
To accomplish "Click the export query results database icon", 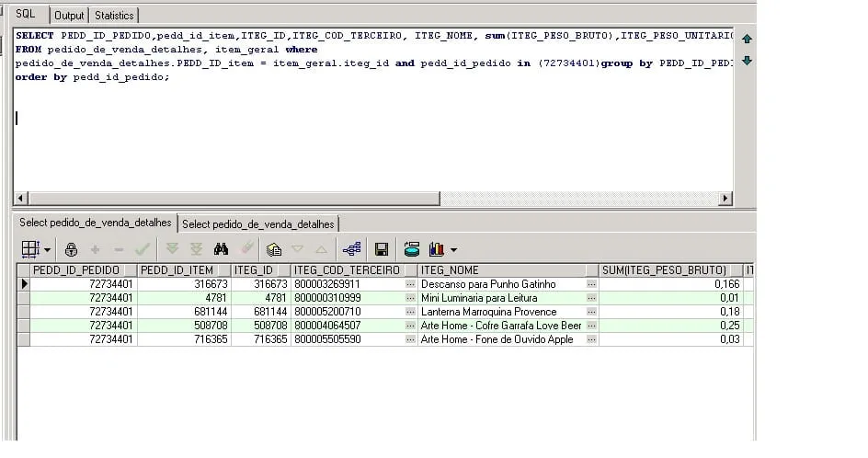I will point(412,249).
